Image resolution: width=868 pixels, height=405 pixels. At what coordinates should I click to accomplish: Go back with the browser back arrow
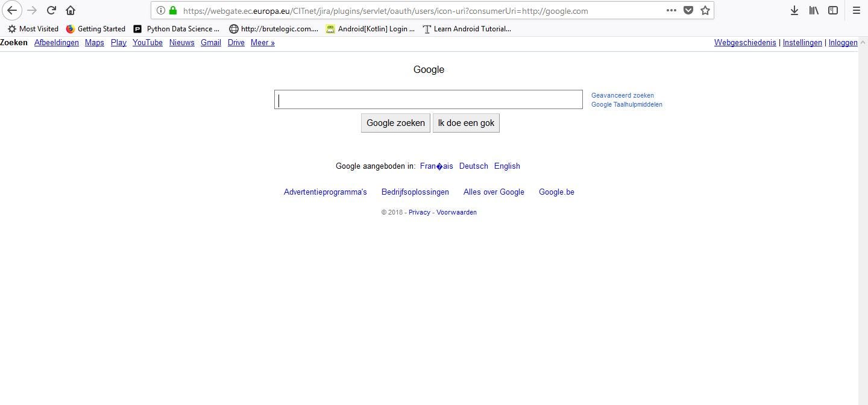pyautogui.click(x=12, y=10)
